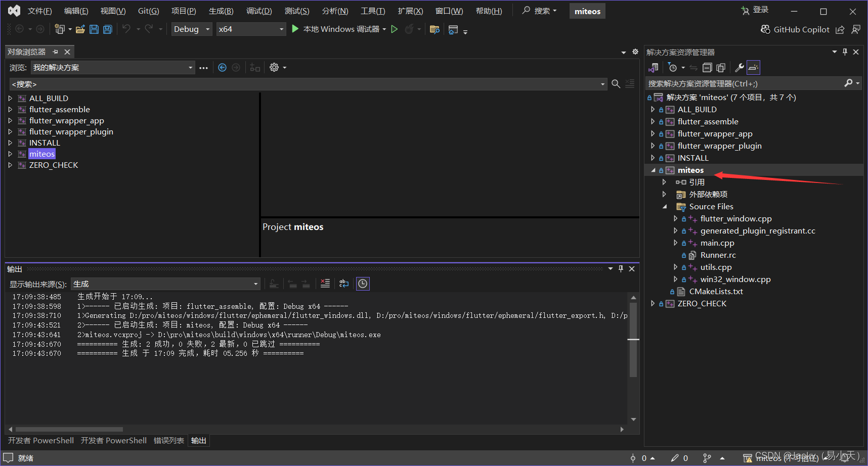The width and height of the screenshot is (868, 466).
Task: Toggle the Preview Selected Items button
Action: pyautogui.click(x=753, y=67)
